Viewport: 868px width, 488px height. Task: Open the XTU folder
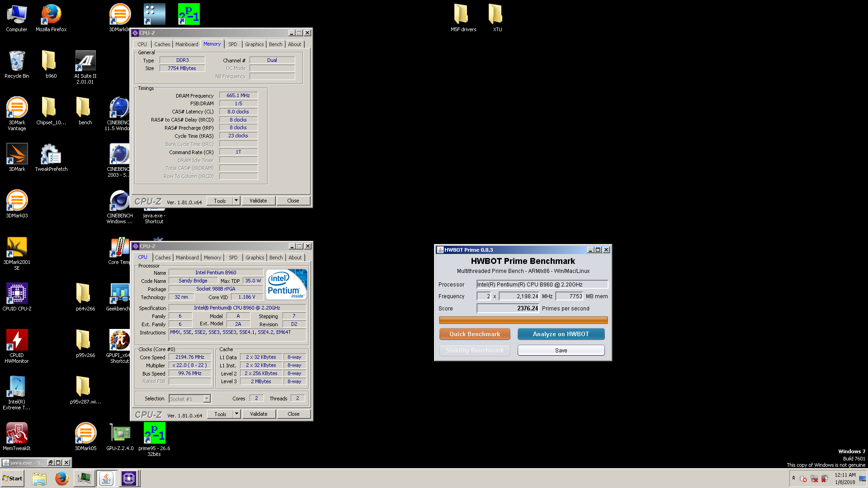coord(497,18)
